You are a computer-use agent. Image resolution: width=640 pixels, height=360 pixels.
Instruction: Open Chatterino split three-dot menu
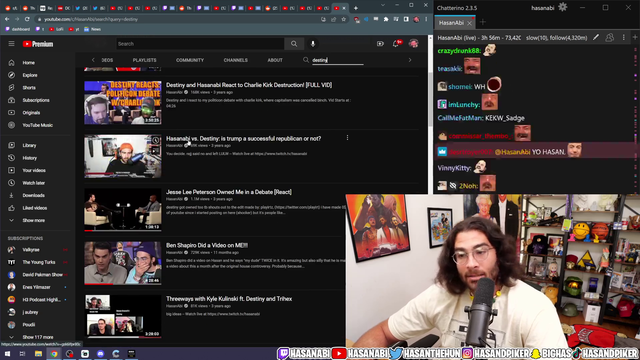click(624, 38)
